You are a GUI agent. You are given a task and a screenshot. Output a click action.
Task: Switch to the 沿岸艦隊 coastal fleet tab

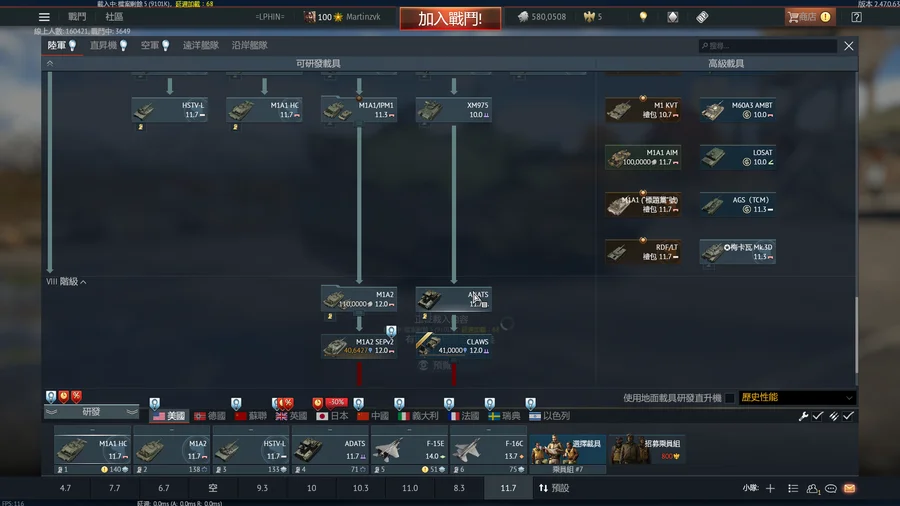(x=250, y=45)
